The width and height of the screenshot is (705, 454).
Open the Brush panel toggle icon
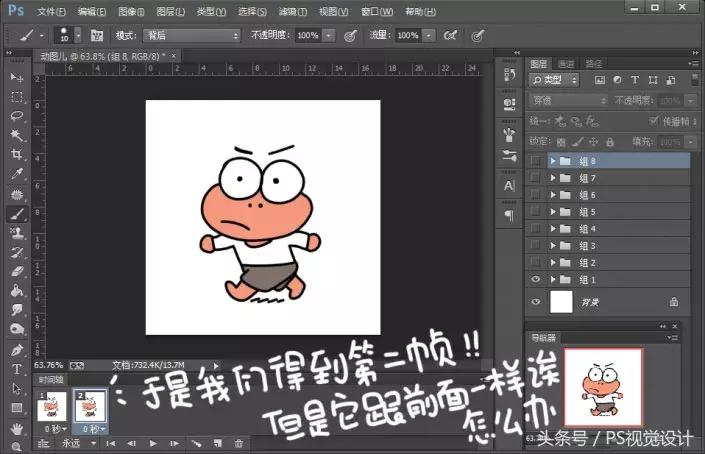point(97,36)
